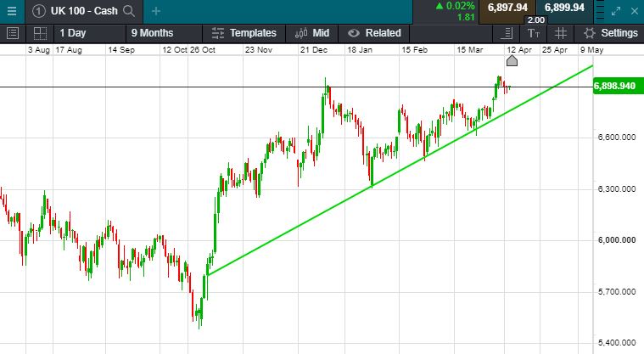Add a new chart tab
Image resolution: width=644 pixels, height=354 pixels.
(x=156, y=11)
